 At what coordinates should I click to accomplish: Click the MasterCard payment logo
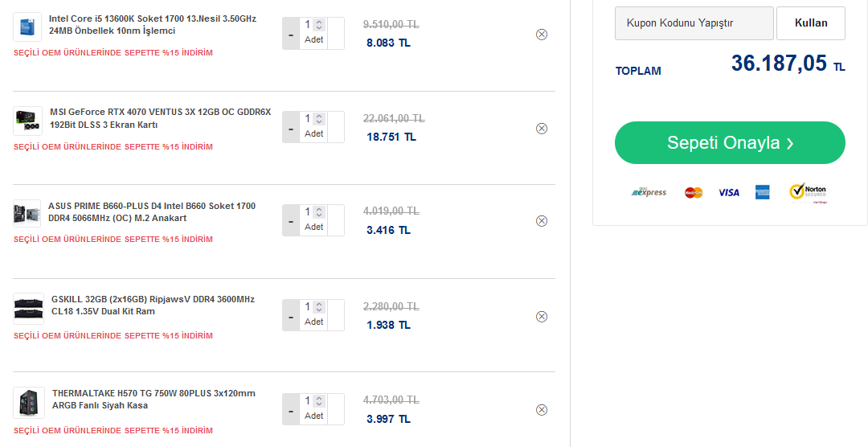(x=694, y=192)
